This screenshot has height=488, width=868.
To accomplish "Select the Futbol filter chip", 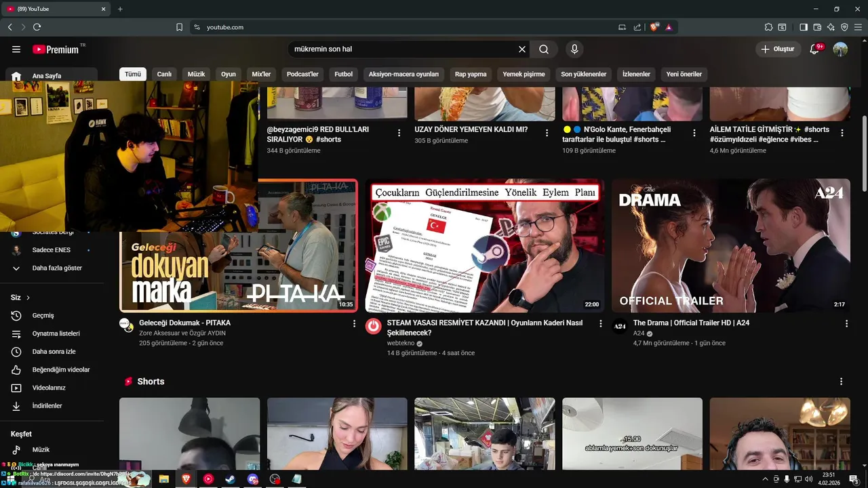I will [344, 74].
